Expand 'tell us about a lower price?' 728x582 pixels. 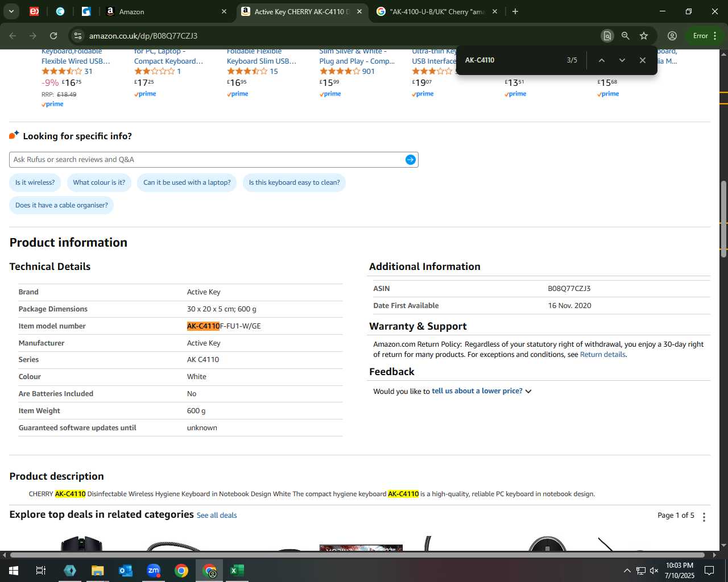point(481,391)
